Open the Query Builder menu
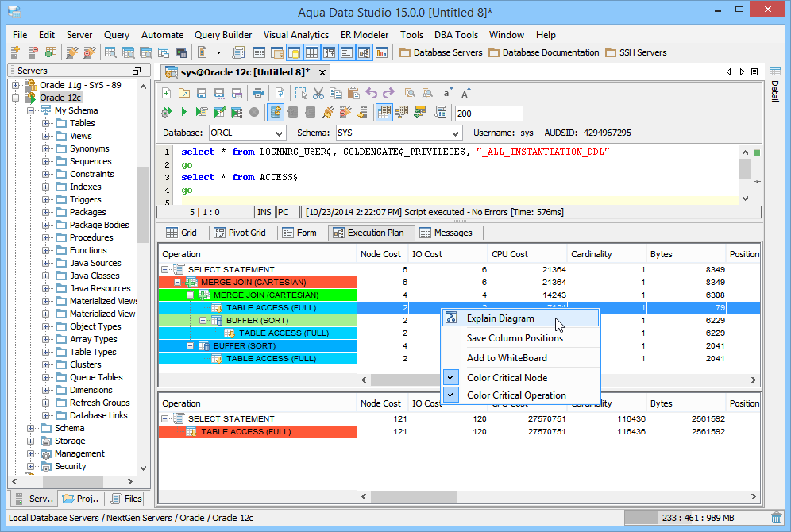The height and width of the screenshot is (532, 791). (x=223, y=35)
